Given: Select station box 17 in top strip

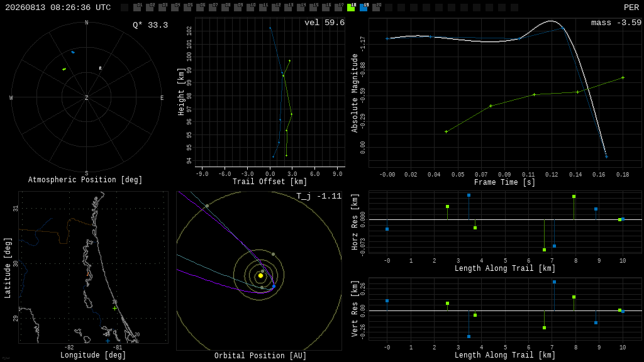Looking at the screenshot, I should point(338,8).
